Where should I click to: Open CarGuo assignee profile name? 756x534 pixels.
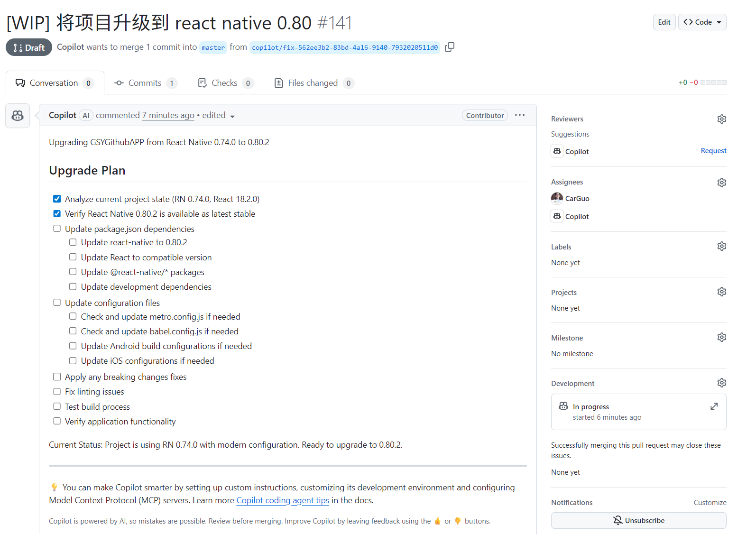[577, 199]
